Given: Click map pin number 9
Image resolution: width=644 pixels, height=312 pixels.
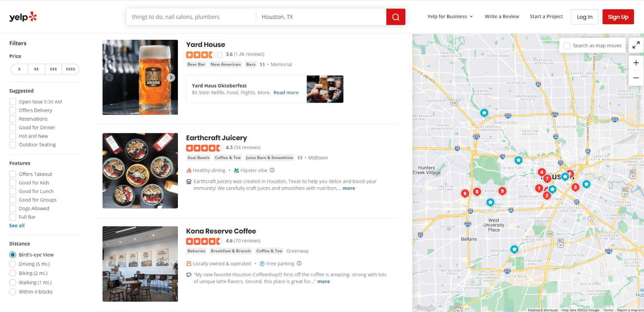Looking at the screenshot, I should [502, 191].
